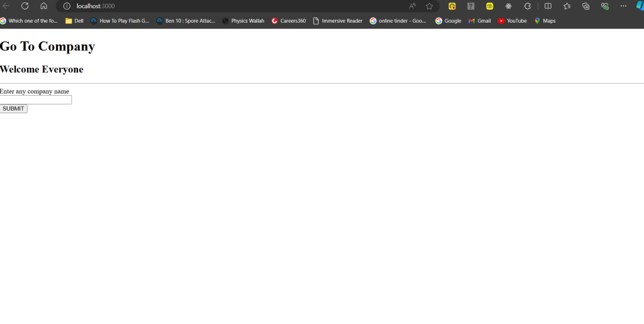Image resolution: width=644 pixels, height=324 pixels.
Task: Open the Favorites list panel
Action: coord(567,6)
